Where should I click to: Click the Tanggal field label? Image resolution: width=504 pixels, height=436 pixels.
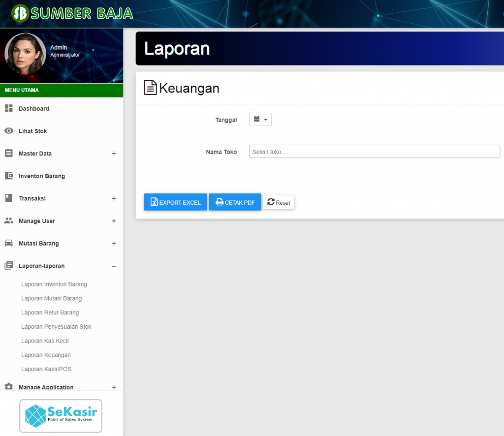coord(226,120)
